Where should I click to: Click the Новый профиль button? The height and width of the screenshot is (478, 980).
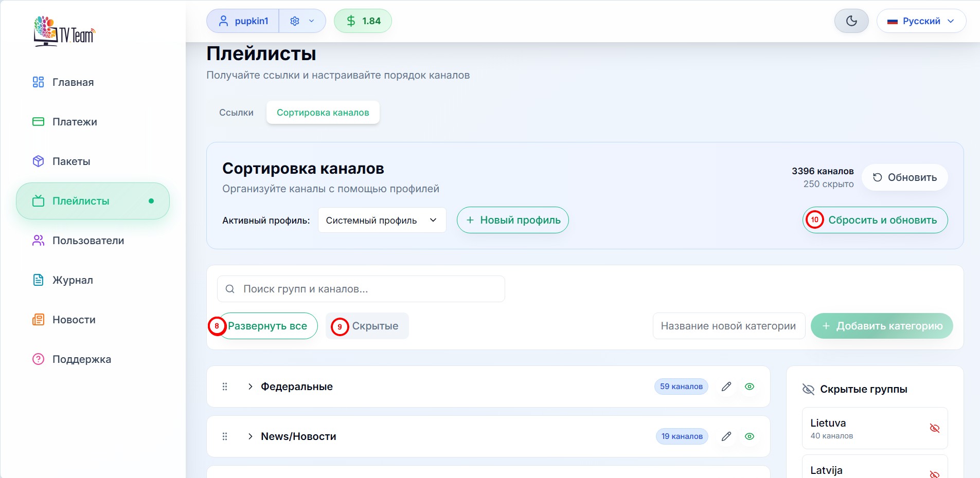(512, 220)
